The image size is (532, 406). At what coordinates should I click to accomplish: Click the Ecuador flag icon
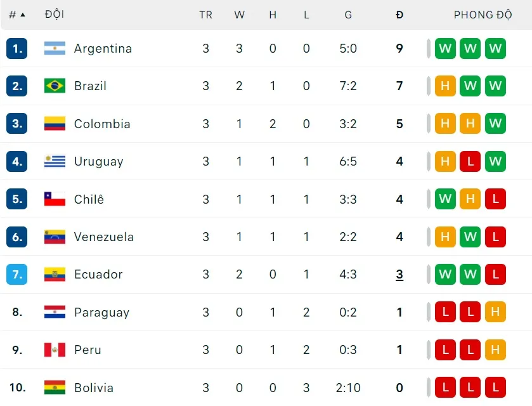click(x=55, y=274)
